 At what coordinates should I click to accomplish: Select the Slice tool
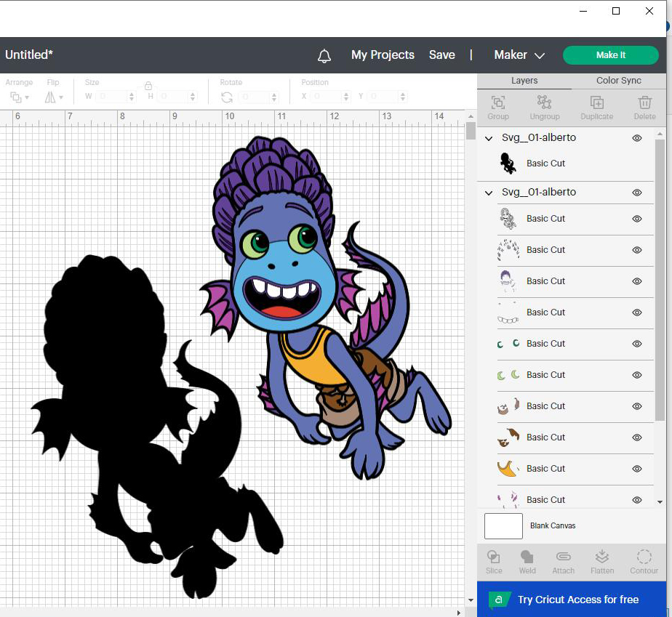(x=493, y=557)
